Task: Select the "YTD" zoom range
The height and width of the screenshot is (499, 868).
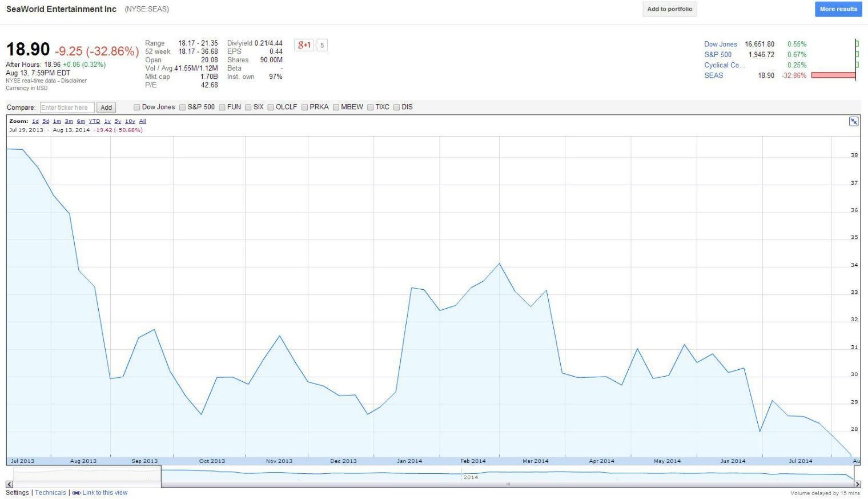Action: pyautogui.click(x=93, y=121)
